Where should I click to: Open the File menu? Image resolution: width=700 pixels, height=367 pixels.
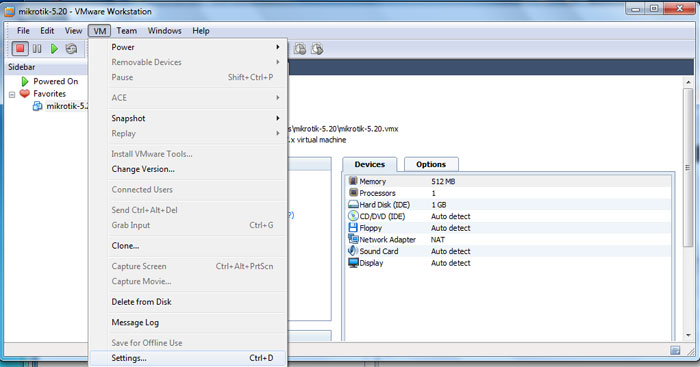23,31
